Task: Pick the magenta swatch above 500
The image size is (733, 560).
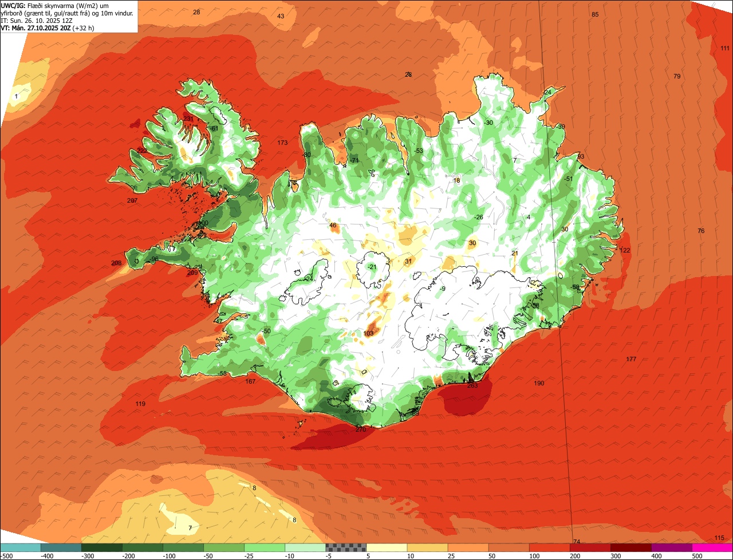Action: [712, 547]
